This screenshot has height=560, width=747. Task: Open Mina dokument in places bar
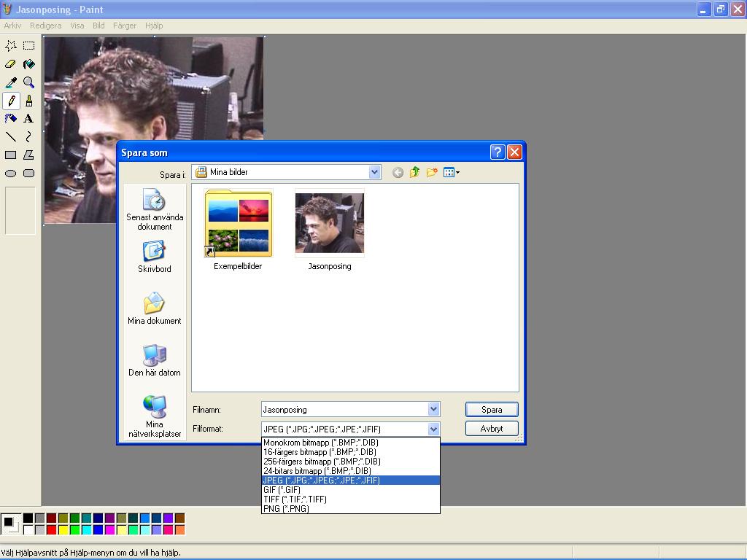coord(155,308)
